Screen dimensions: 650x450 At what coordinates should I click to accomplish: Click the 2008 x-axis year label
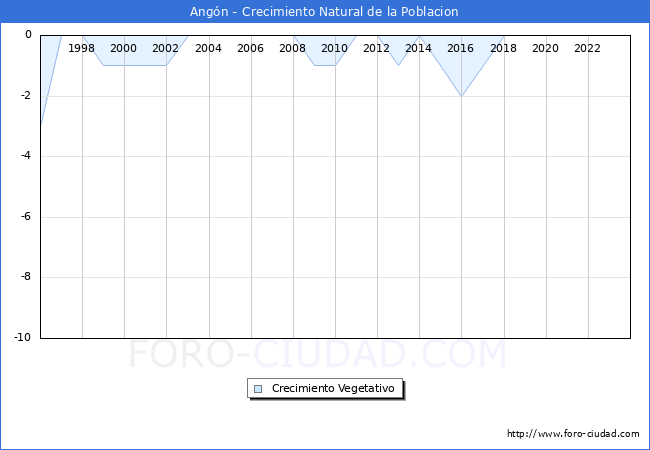[x=293, y=48]
